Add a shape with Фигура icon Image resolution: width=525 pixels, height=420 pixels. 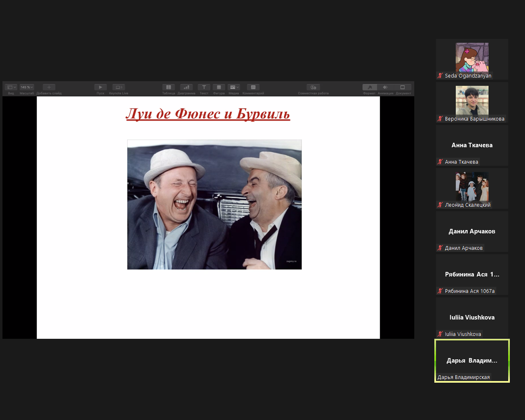pos(219,87)
